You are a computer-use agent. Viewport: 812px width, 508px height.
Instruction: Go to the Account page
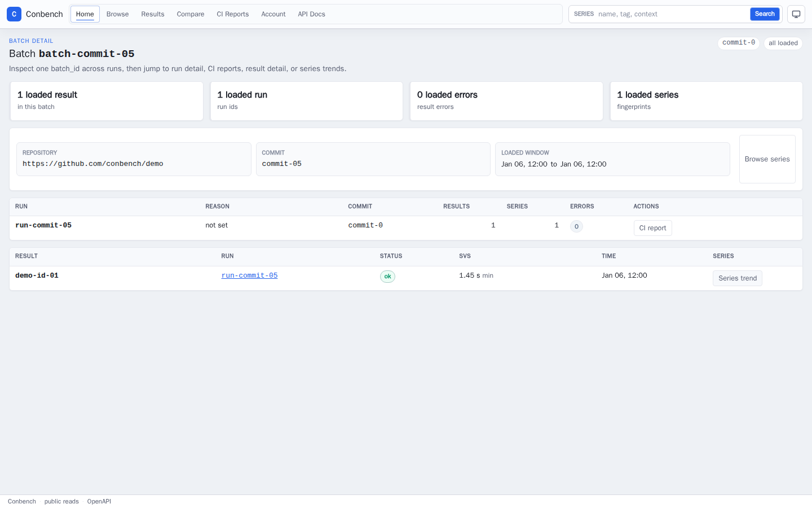click(x=273, y=14)
